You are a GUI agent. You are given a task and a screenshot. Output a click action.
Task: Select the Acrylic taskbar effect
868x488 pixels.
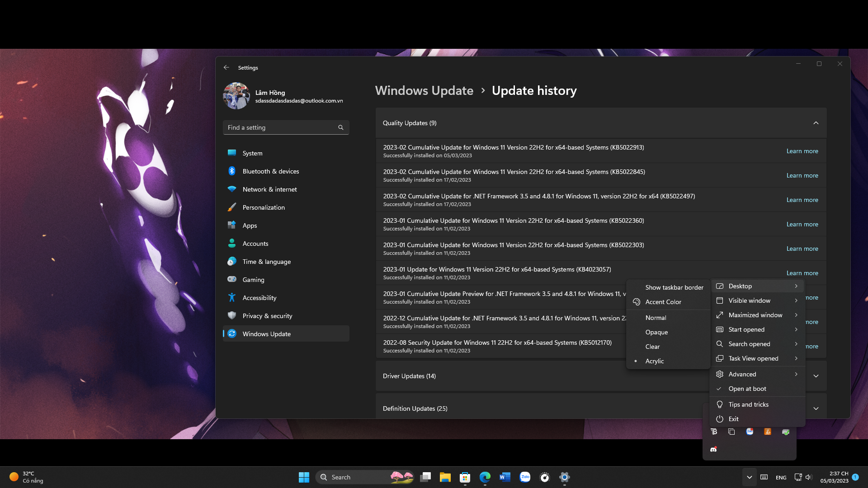655,361
